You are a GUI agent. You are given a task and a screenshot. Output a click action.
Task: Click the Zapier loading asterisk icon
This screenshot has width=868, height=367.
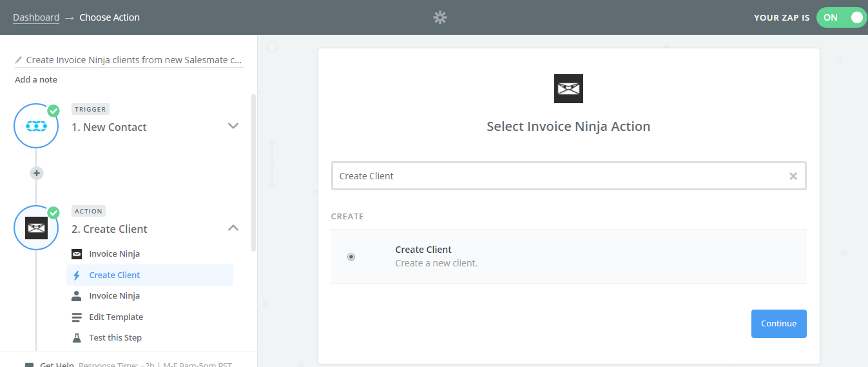(x=440, y=17)
